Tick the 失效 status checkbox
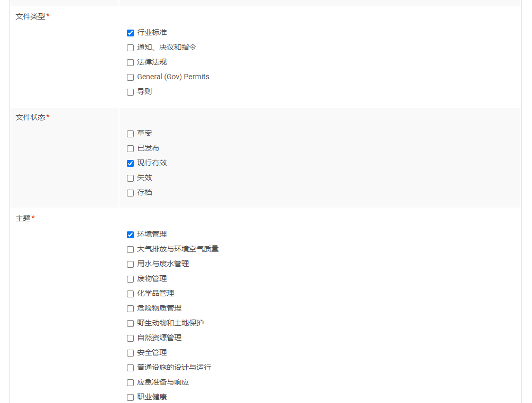 (130, 178)
